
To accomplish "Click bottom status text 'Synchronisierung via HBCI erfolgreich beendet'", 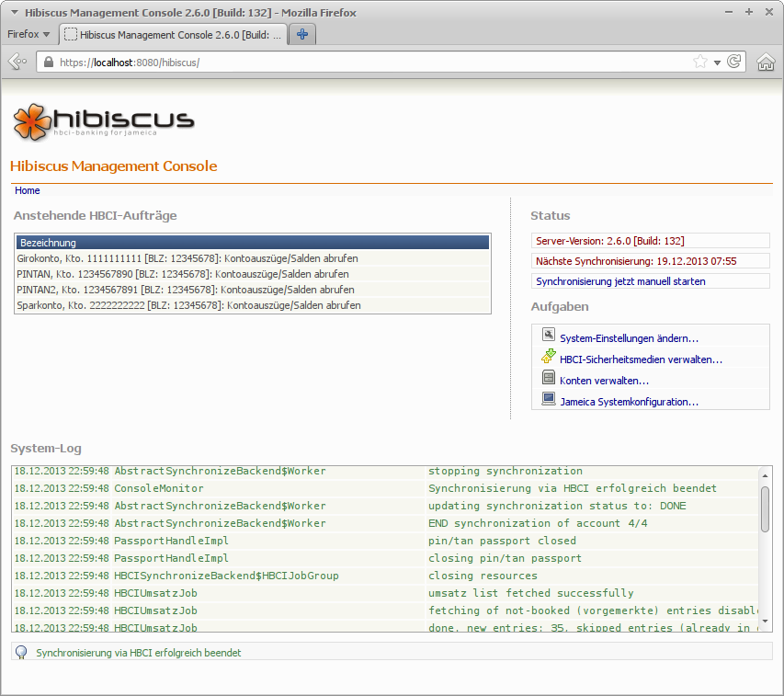I will [x=139, y=653].
